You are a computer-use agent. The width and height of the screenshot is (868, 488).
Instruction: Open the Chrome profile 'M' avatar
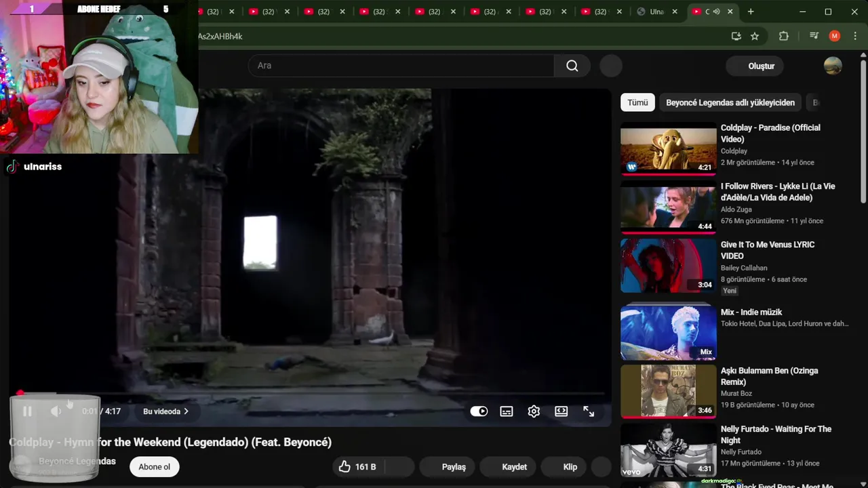tap(835, 36)
